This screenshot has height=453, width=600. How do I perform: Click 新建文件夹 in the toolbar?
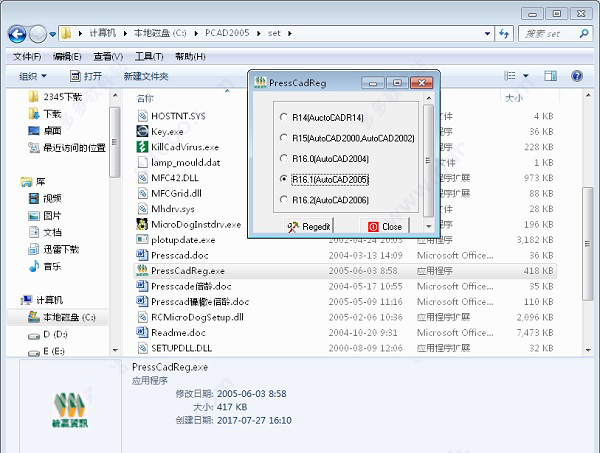146,76
